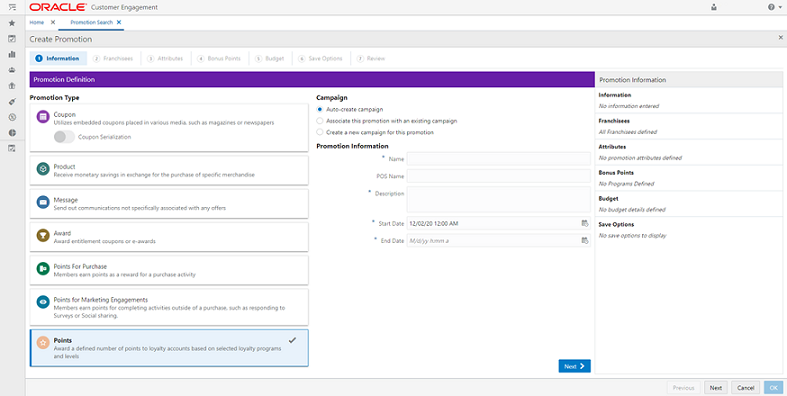The width and height of the screenshot is (787, 396).
Task: Choose the Product promotion type card
Action: (x=169, y=170)
